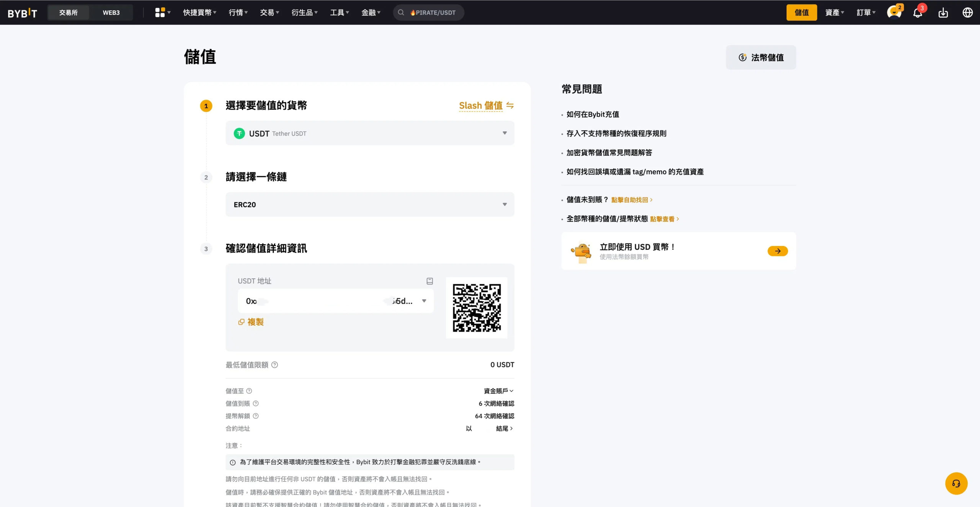Click the QR code image
The width and height of the screenshot is (980, 507).
(477, 308)
